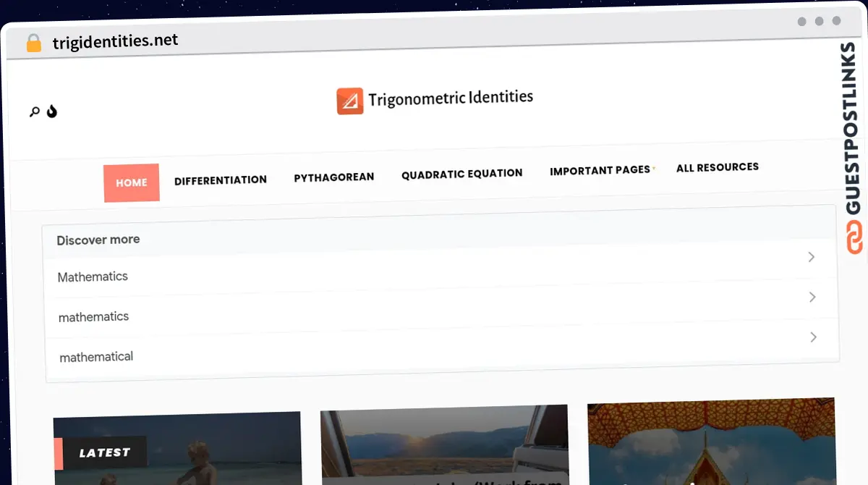868x485 pixels.
Task: Select the Pythagorean nav item
Action: pyautogui.click(x=334, y=177)
